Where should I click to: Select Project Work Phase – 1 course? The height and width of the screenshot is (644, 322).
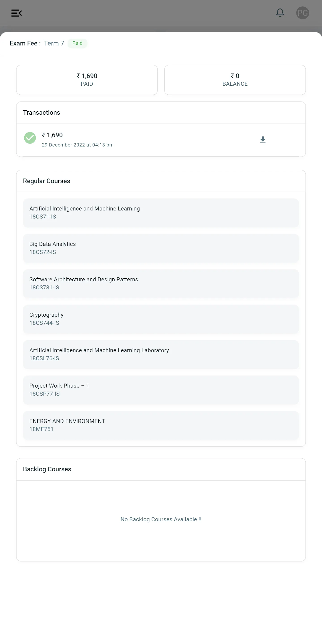[x=161, y=390]
